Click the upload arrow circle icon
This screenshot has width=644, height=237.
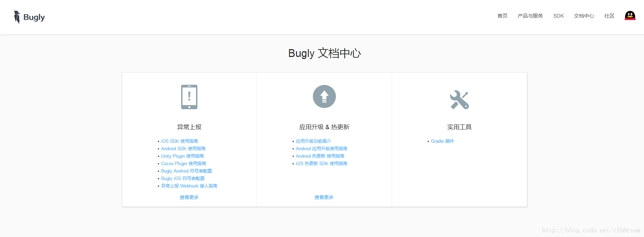324,97
